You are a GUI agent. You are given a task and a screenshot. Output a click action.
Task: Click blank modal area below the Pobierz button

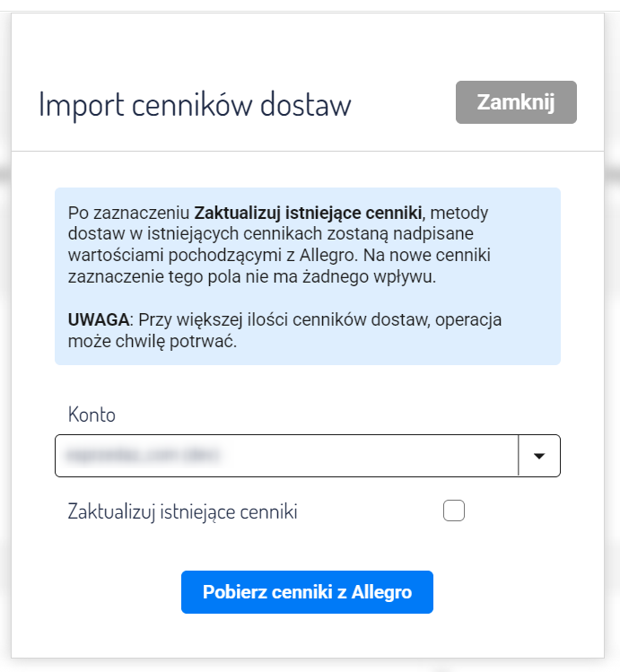coord(307,636)
